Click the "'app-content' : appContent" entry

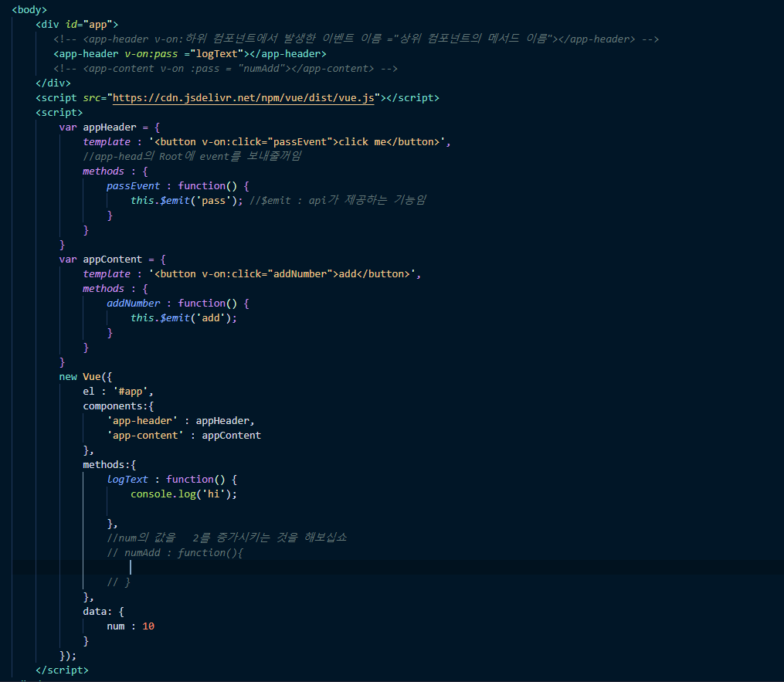tap(184, 436)
